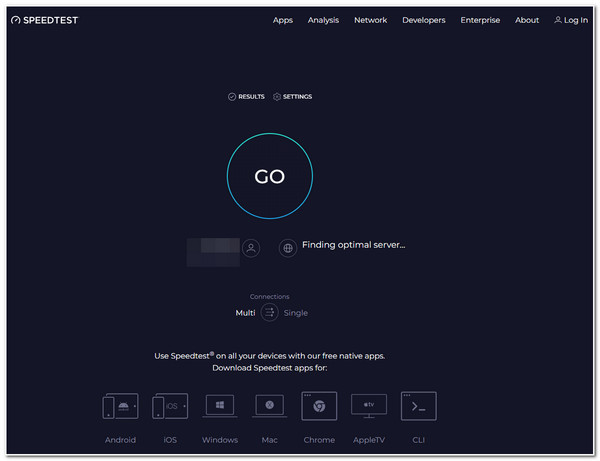Open Settings
Screen dimensions: 600x461
(x=293, y=96)
